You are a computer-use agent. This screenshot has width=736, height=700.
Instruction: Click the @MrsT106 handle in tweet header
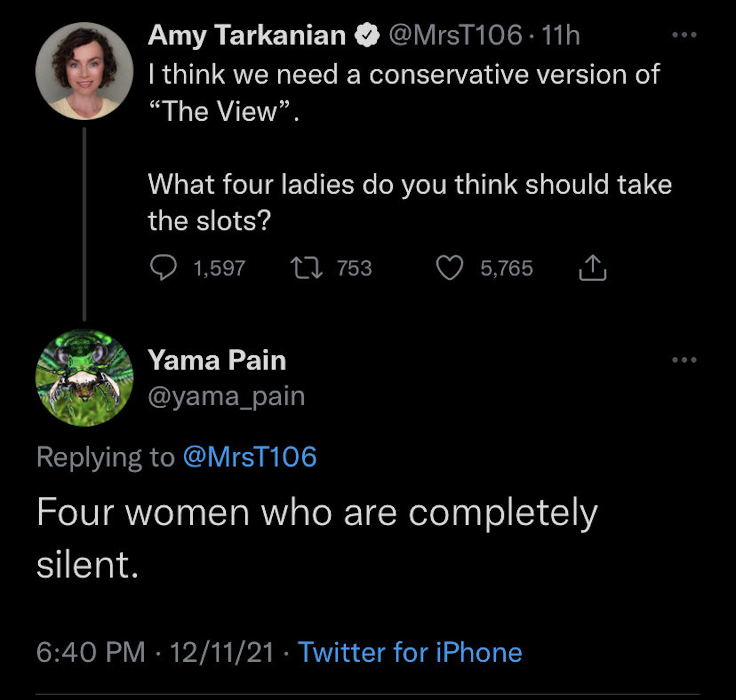(x=455, y=35)
